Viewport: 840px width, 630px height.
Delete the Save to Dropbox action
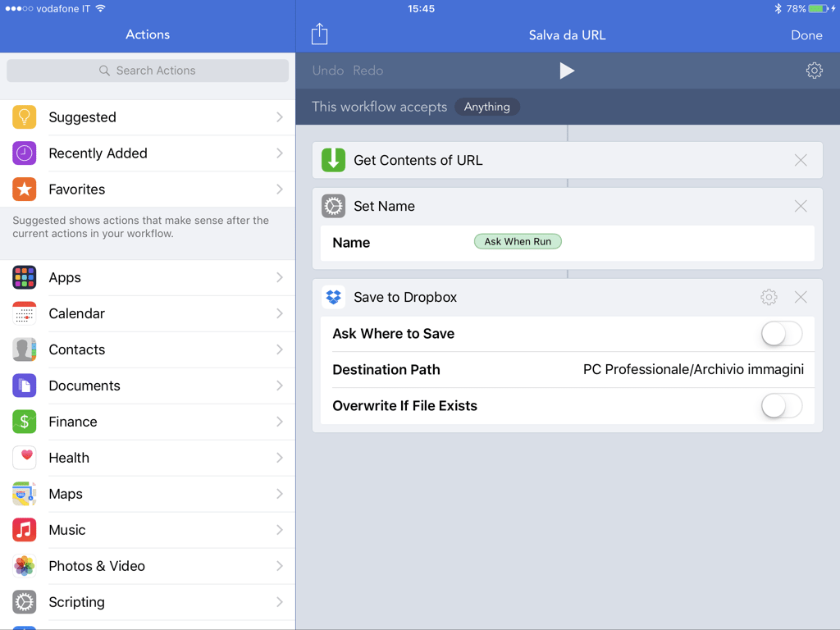[x=801, y=297]
